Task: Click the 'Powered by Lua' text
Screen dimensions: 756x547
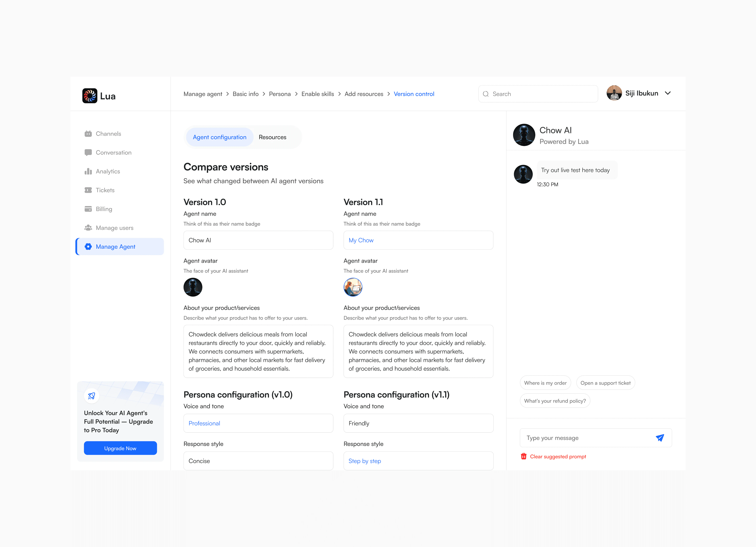Action: [564, 142]
